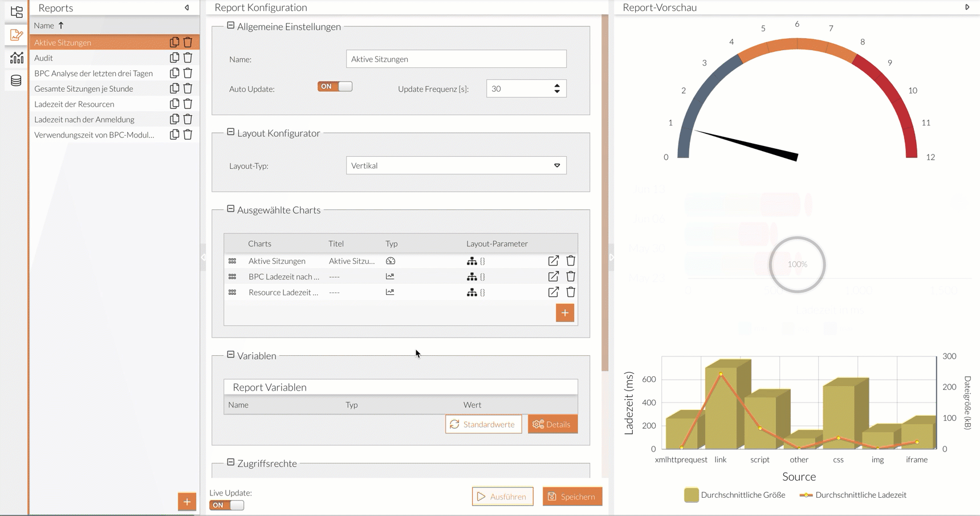
Task: Open the Layout-Typ dropdown
Action: [x=456, y=165]
